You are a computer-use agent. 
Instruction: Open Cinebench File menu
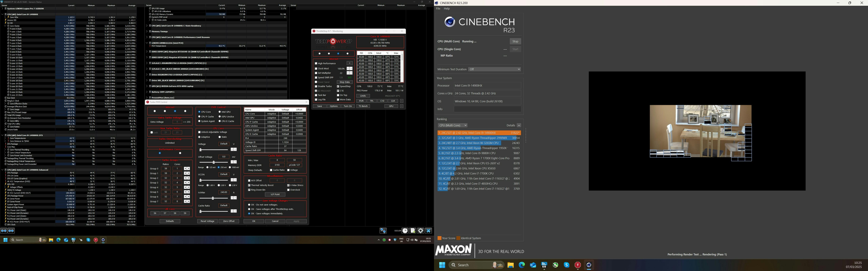(438, 9)
